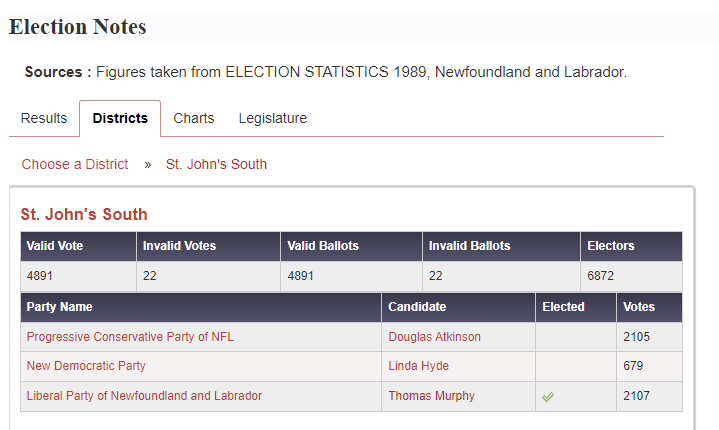Select the Districts tab
719x430 pixels.
click(x=120, y=118)
